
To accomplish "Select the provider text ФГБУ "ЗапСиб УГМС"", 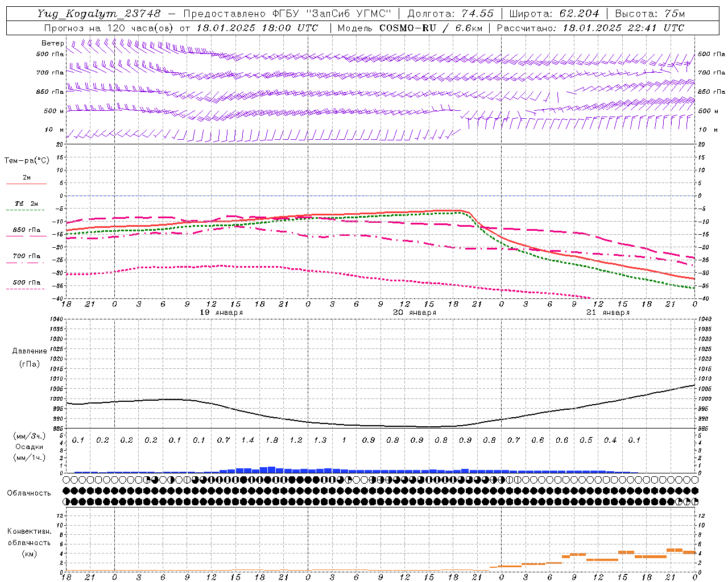I will [x=334, y=14].
